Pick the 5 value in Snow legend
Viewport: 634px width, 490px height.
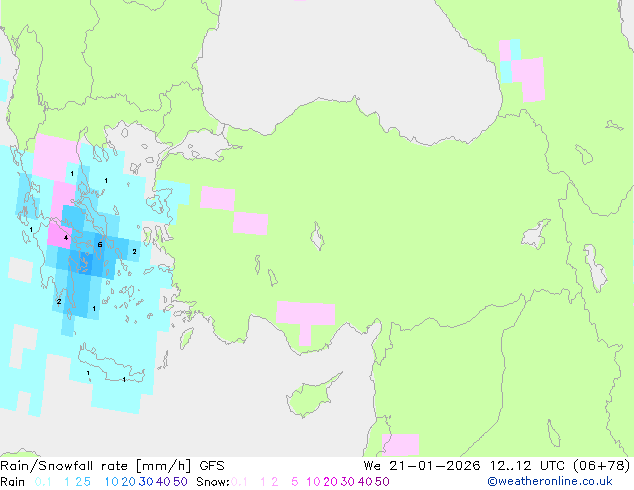click(x=295, y=482)
